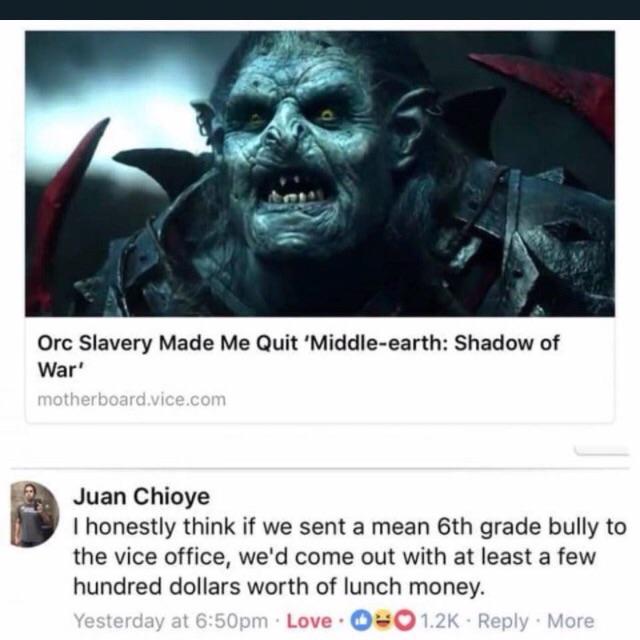Image resolution: width=640 pixels, height=640 pixels.
Task: Open Juan Chioye's profile name
Action: tap(142, 496)
